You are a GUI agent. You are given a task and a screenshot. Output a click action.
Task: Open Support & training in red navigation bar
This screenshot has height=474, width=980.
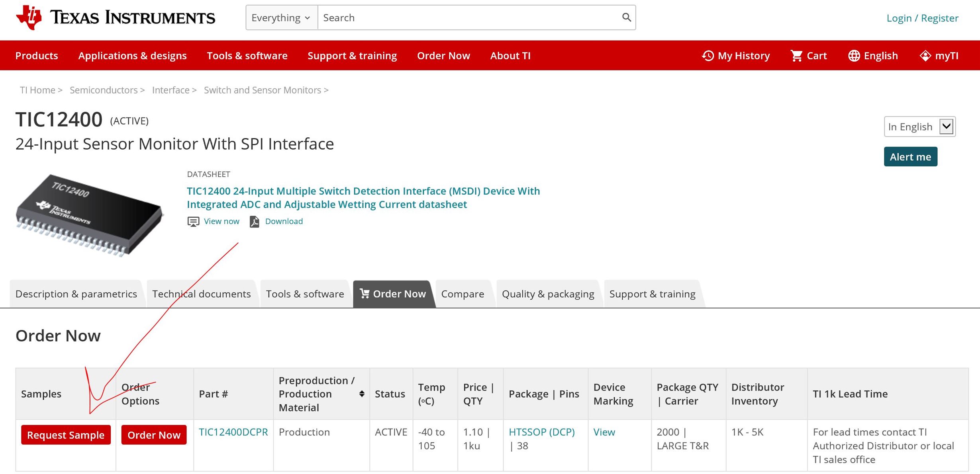coord(352,56)
